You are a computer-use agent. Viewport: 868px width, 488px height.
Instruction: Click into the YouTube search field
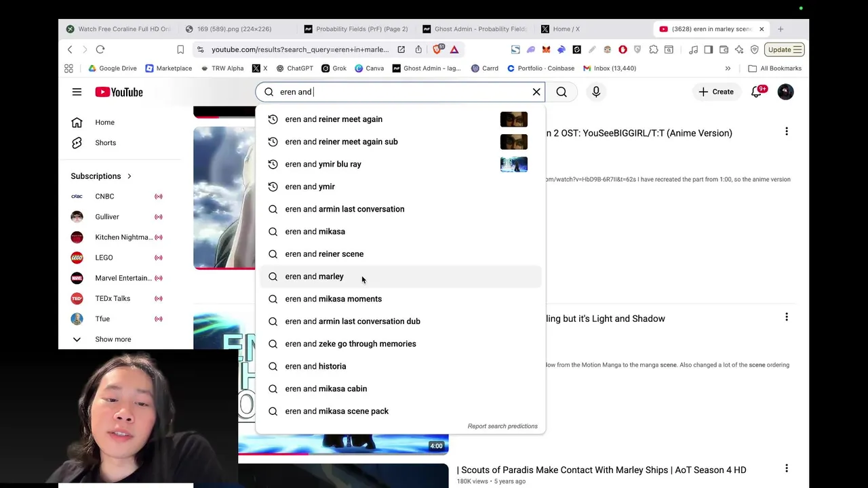(400, 91)
